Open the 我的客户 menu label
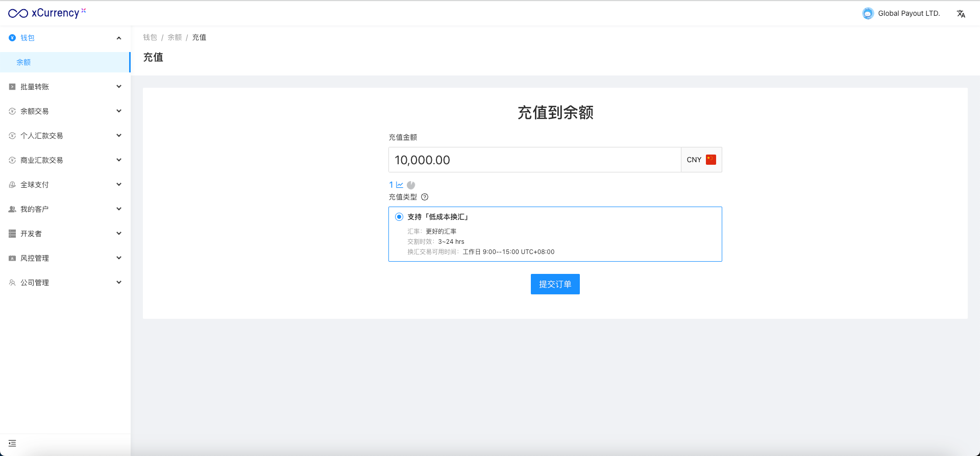The image size is (980, 456). tap(35, 209)
